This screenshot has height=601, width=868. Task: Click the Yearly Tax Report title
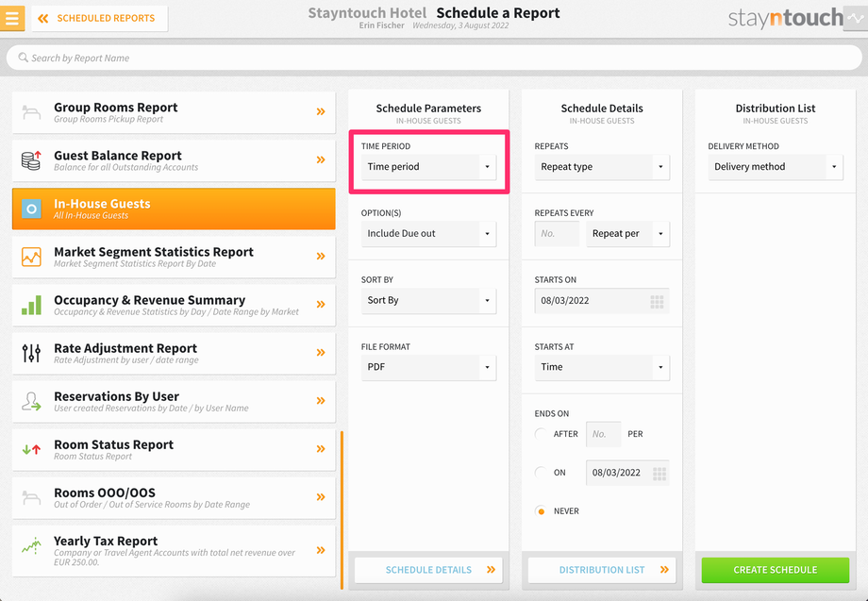coord(106,542)
